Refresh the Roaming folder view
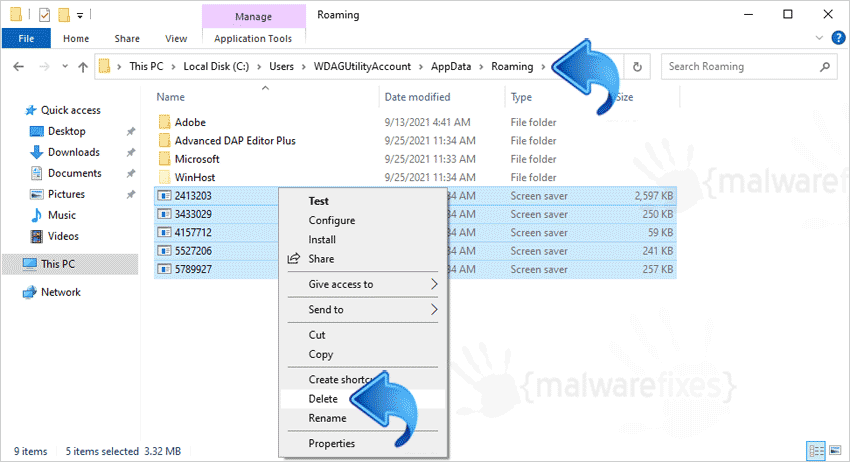Image resolution: width=850 pixels, height=462 pixels. (637, 67)
